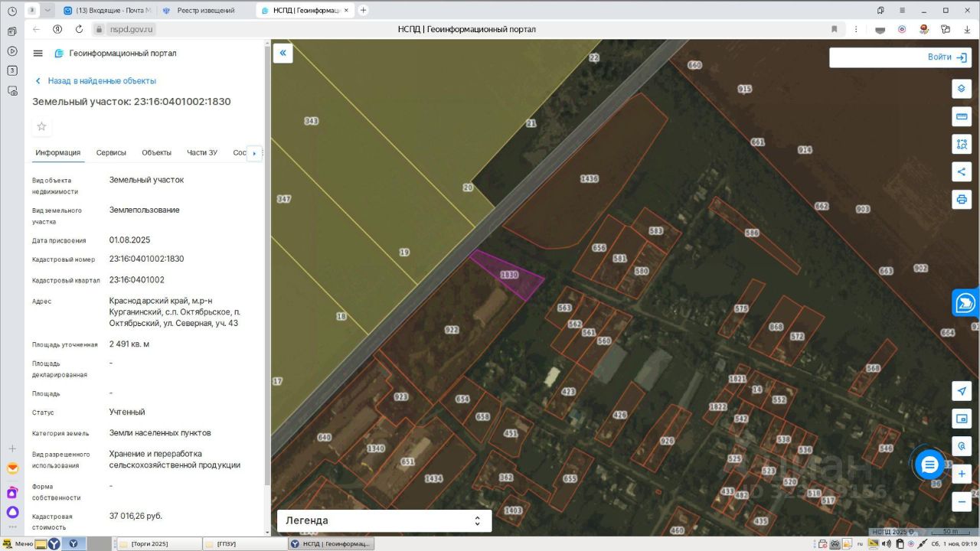Collapse the side panel with double-chevron button
The width and height of the screenshot is (980, 551).
(283, 53)
